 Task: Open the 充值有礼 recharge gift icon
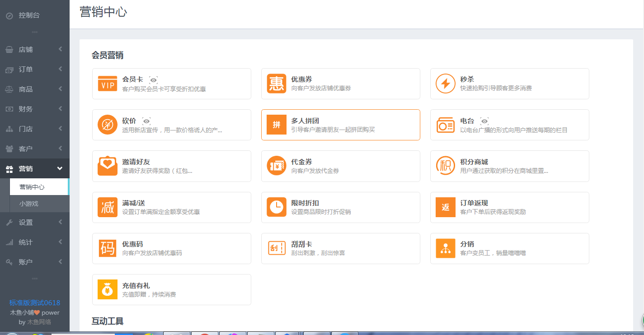107,289
